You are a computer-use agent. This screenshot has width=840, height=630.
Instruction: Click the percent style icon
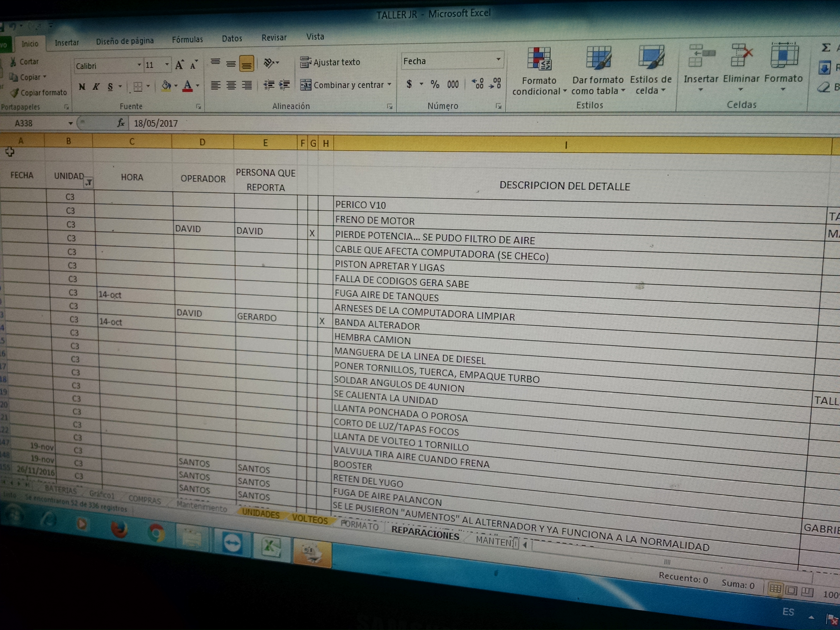click(435, 84)
